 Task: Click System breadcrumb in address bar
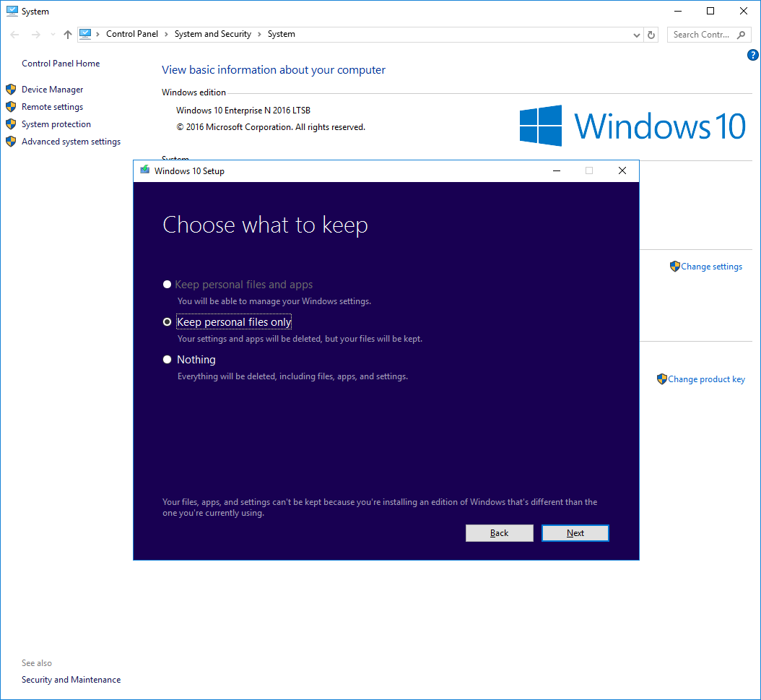pyautogui.click(x=282, y=34)
